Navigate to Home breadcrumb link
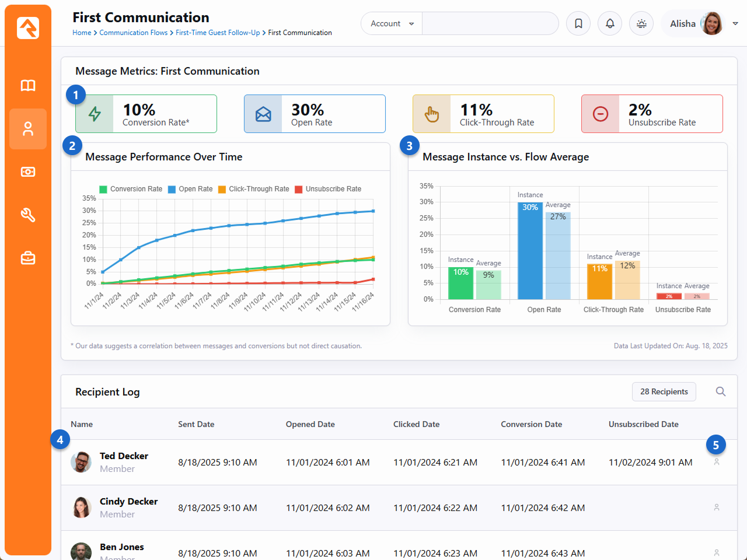 click(82, 33)
